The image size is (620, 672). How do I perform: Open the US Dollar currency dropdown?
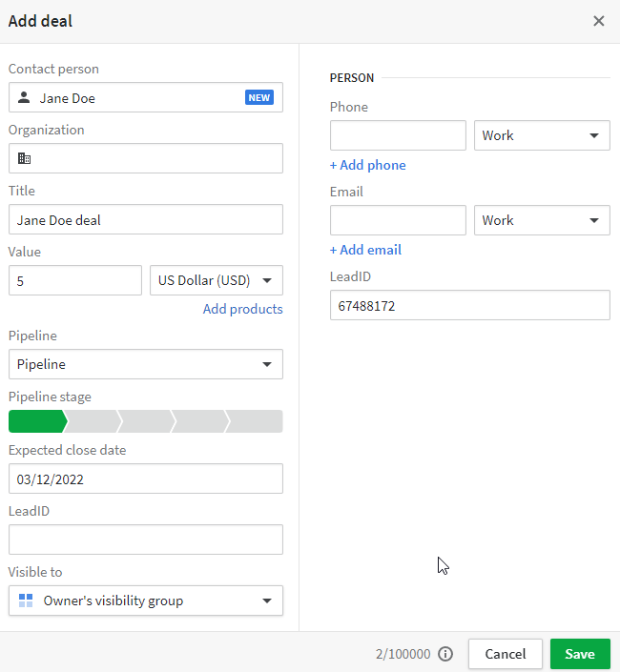(x=217, y=280)
